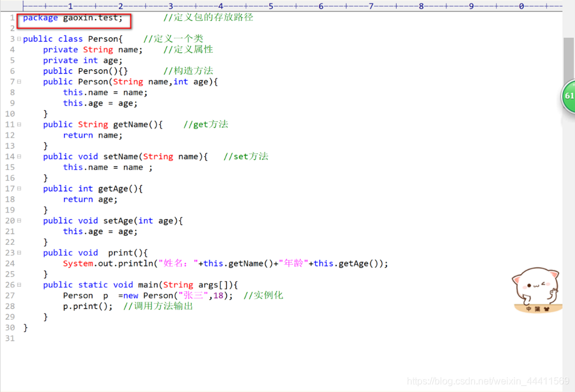Collapse the getAge() method fold marker

(x=19, y=189)
